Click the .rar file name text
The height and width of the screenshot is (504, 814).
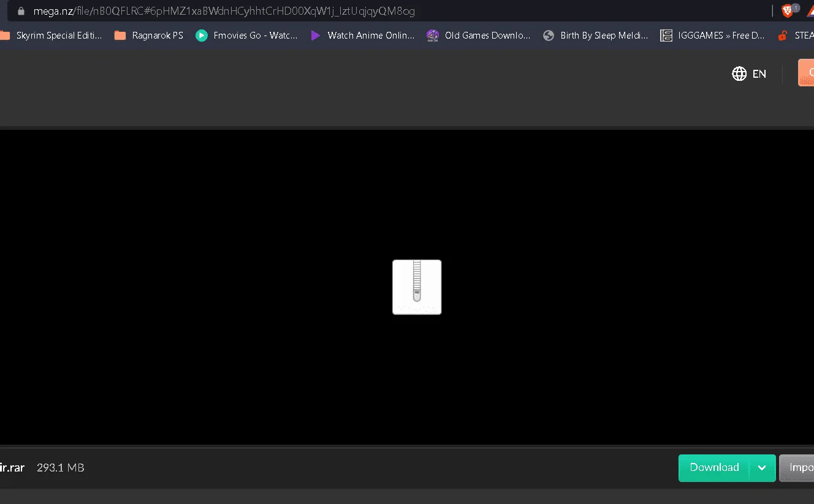(12, 468)
